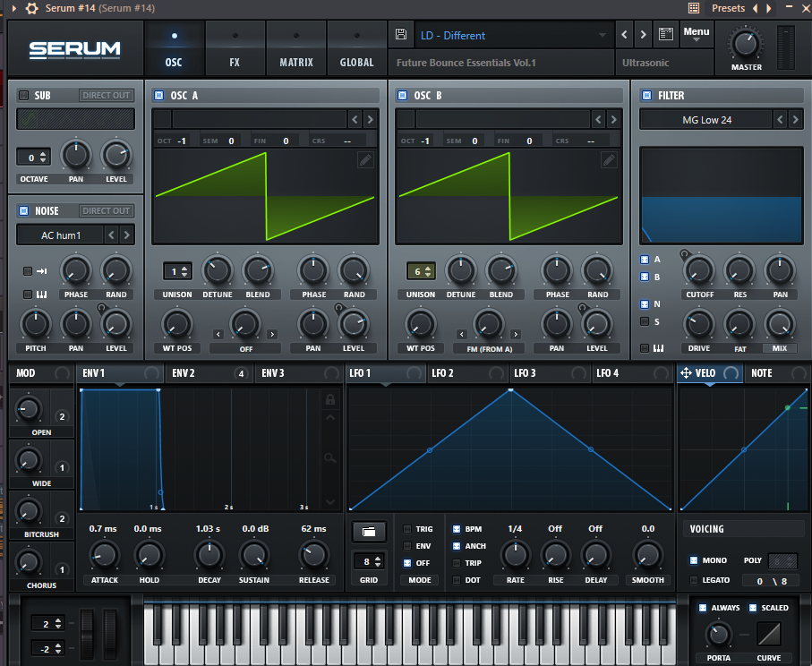Select previous filter type arrow
Image resolution: width=812 pixels, height=666 pixels.
pos(781,120)
